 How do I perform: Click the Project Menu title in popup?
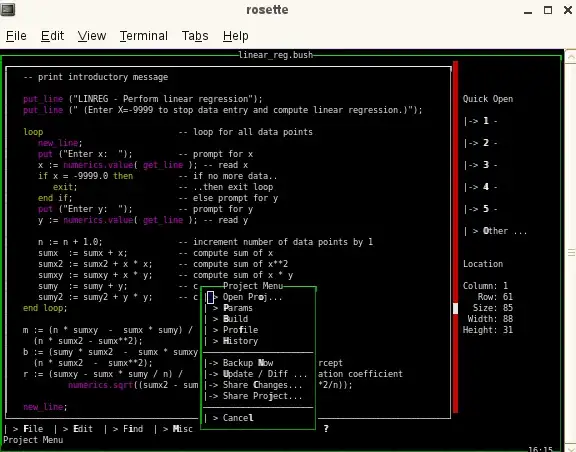(253, 286)
